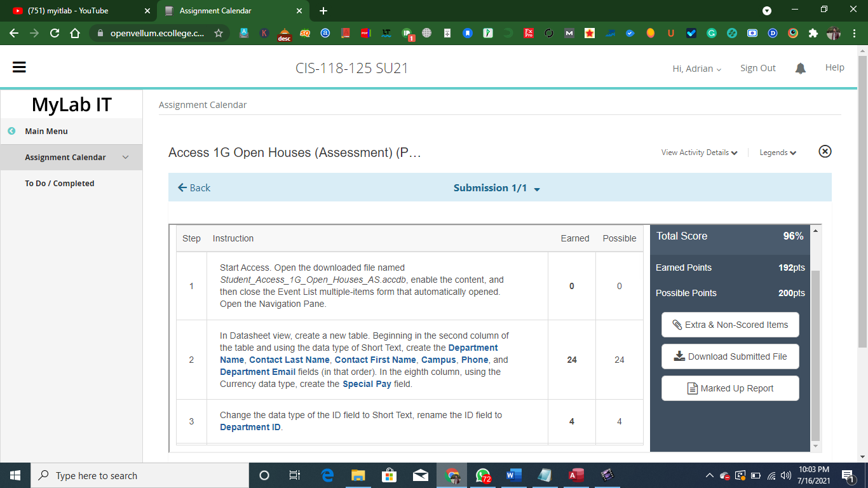The width and height of the screenshot is (868, 488).
Task: Click the Back arrow link
Action: click(x=194, y=187)
